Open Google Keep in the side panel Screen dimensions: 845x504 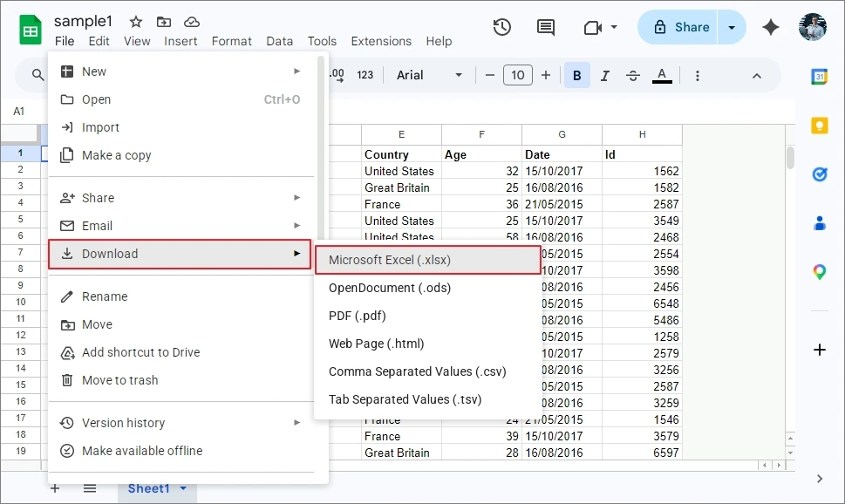point(819,126)
